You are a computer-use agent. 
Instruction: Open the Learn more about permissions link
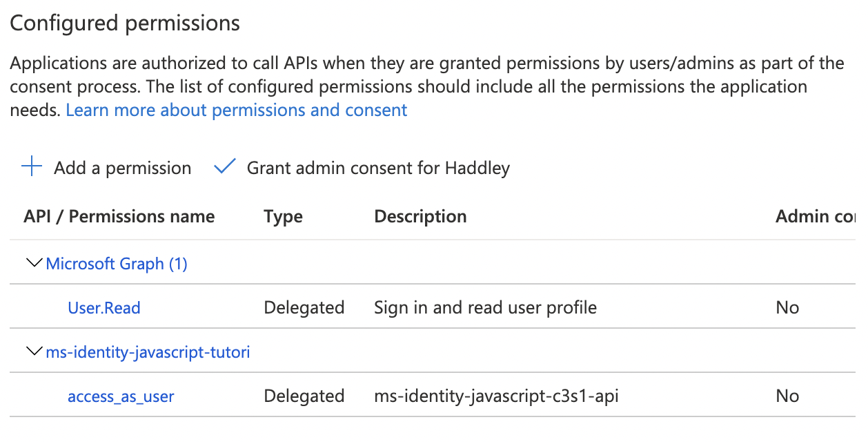236,110
